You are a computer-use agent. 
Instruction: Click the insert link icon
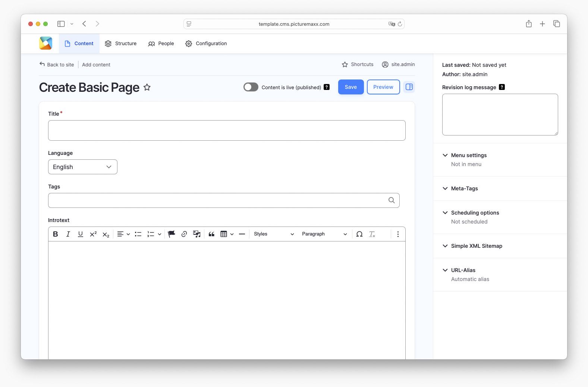pyautogui.click(x=184, y=234)
